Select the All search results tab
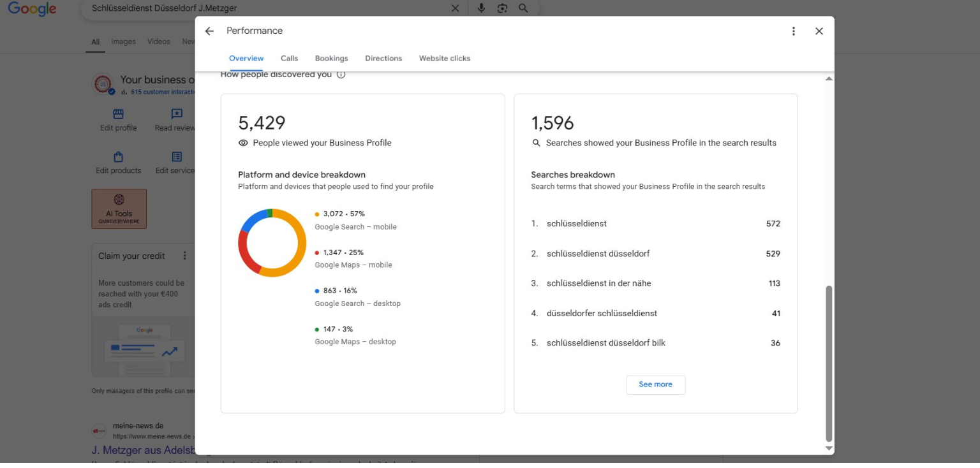 coord(95,42)
